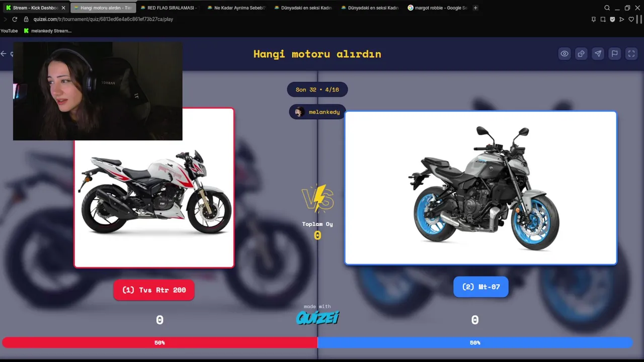This screenshot has width=644, height=362.
Task: Click the red 50% vote progress bar
Action: [159, 342]
